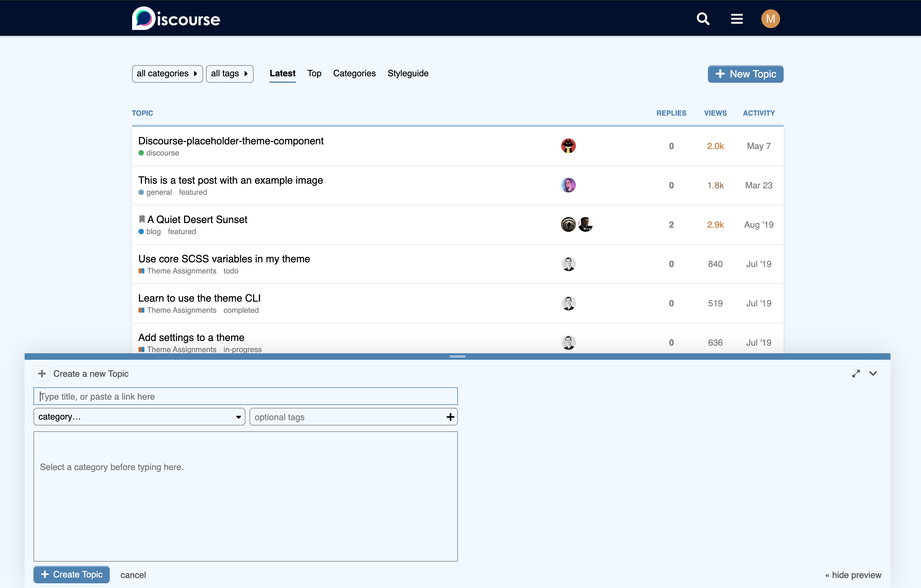
Task: Focus the topic title input field
Action: click(x=246, y=396)
